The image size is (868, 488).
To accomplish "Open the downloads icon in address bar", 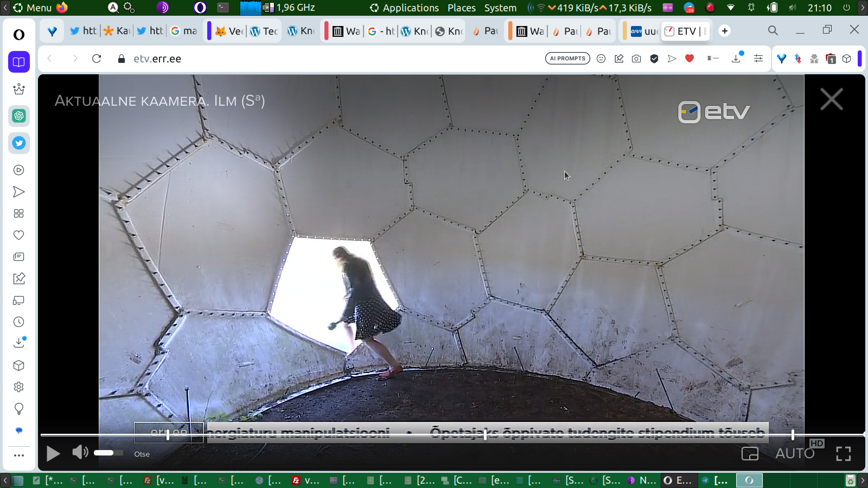I will click(736, 59).
